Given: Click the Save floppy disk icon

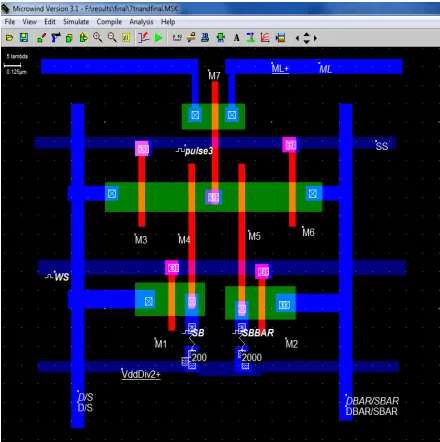Looking at the screenshot, I should (24, 38).
